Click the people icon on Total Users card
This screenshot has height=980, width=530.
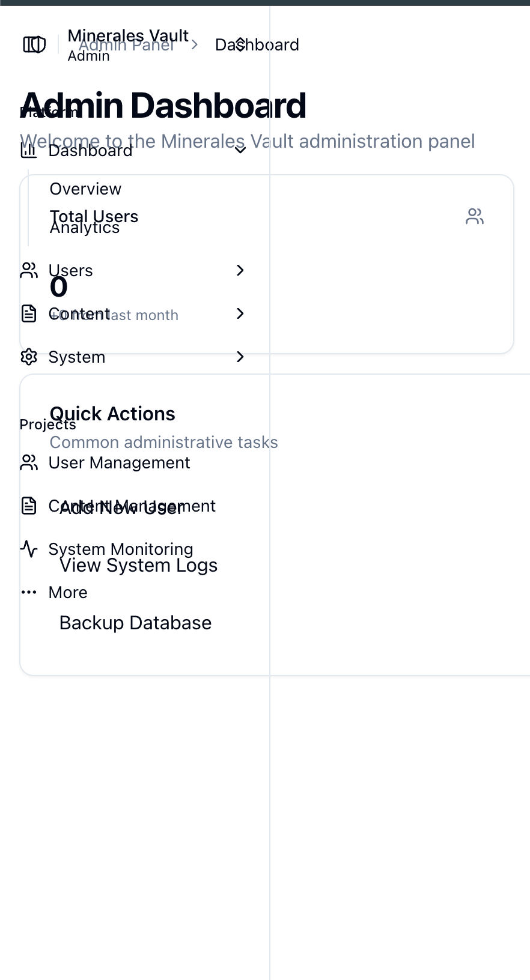(474, 216)
